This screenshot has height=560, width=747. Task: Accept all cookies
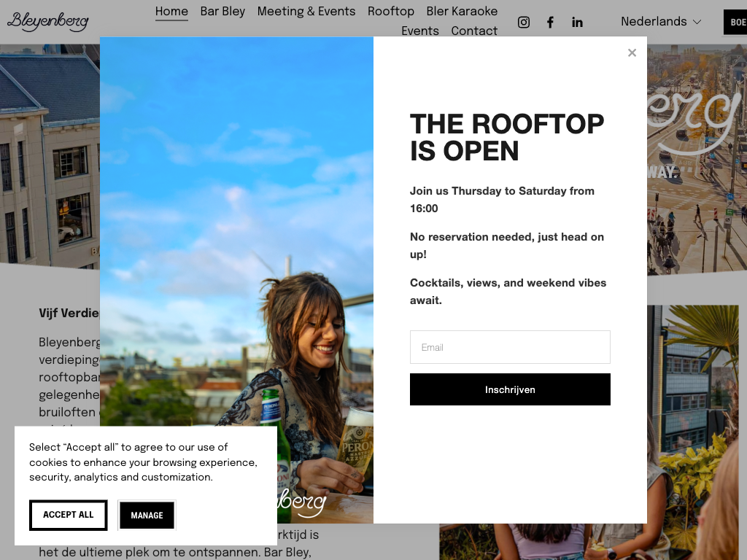click(x=68, y=515)
